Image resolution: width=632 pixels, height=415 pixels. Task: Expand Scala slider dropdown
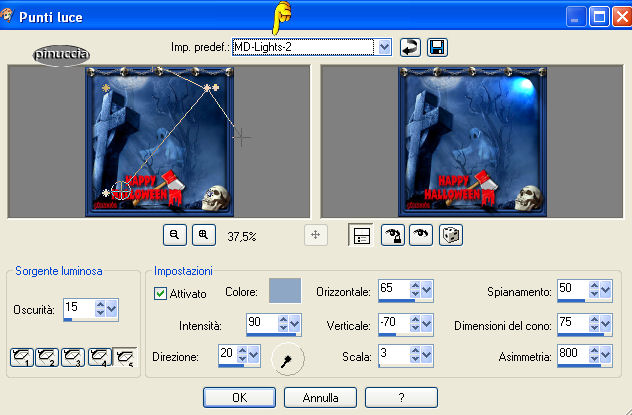[426, 355]
